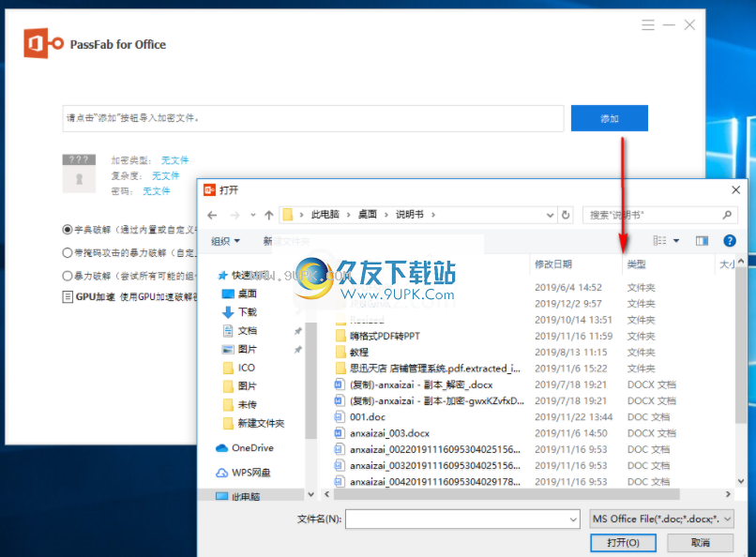The width and height of the screenshot is (756, 557).
Task: Click the PassFab for Office logo icon
Action: click(43, 43)
